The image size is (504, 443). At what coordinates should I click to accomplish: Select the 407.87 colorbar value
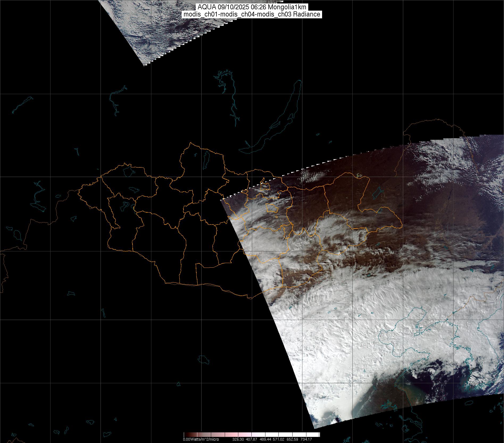(252, 439)
